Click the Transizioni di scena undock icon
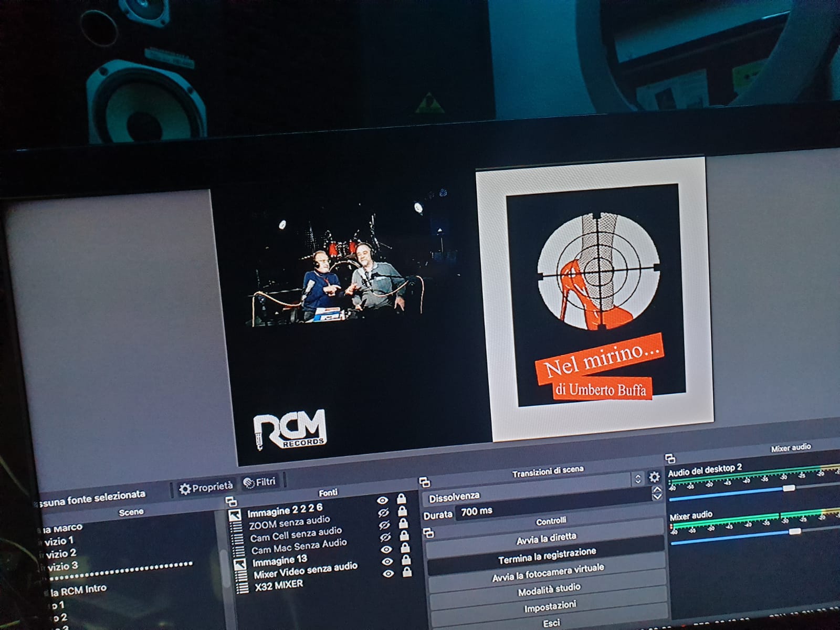Image resolution: width=840 pixels, height=630 pixels. point(425,481)
